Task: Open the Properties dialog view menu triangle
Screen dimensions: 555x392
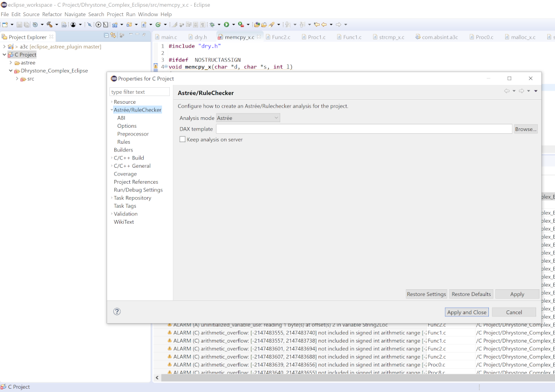Action: tap(536, 91)
